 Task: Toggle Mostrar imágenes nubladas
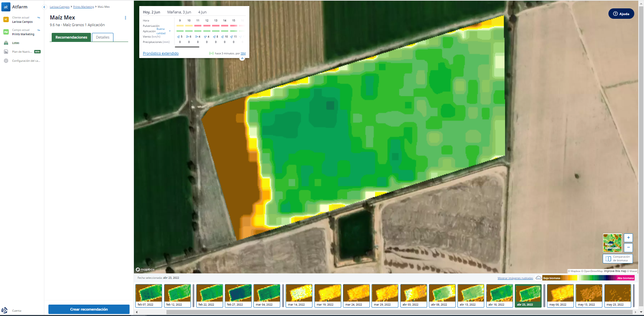click(x=515, y=278)
